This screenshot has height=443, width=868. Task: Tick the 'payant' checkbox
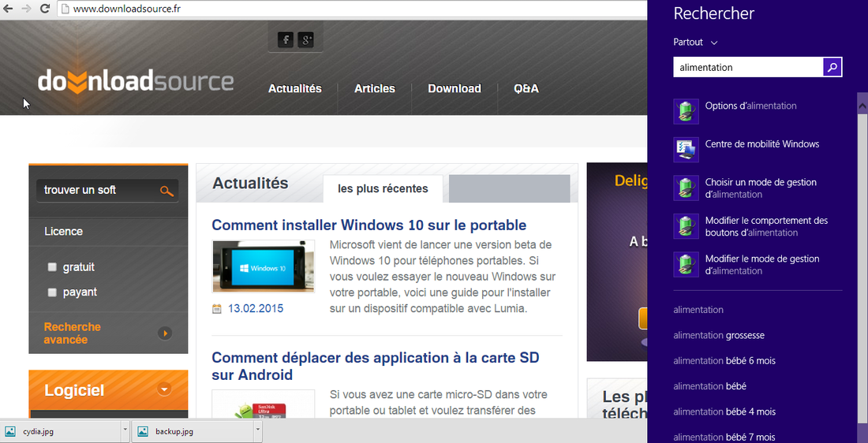[x=52, y=292]
